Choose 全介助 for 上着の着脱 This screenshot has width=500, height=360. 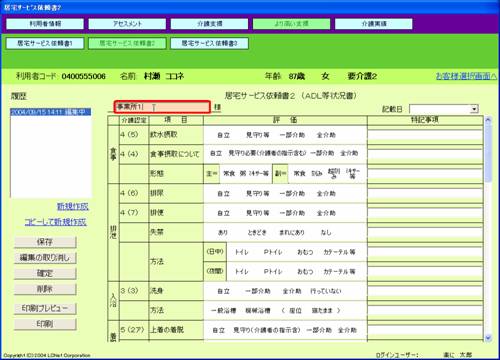click(347, 330)
